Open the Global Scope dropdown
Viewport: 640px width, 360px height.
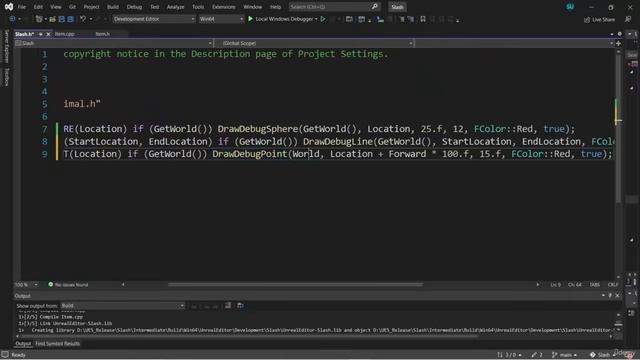click(315, 43)
